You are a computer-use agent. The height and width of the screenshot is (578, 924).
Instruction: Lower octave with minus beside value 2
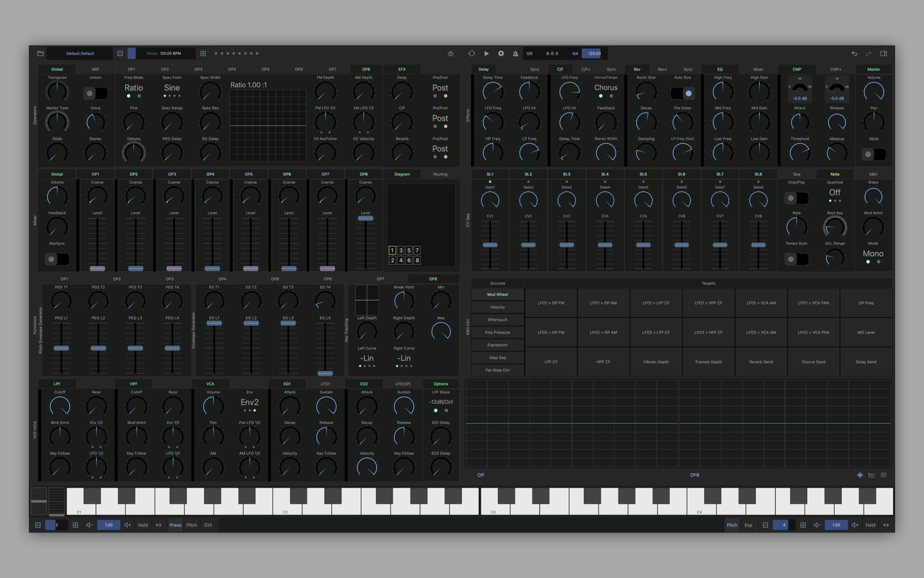(38, 525)
